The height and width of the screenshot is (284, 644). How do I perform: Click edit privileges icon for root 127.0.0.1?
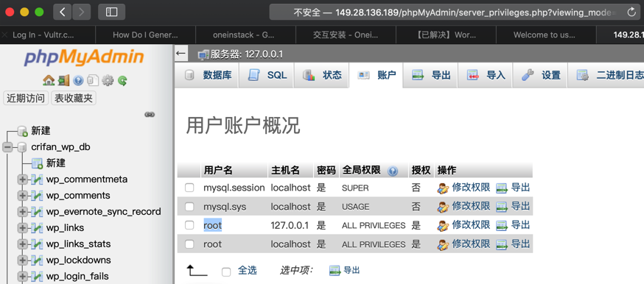[443, 225]
